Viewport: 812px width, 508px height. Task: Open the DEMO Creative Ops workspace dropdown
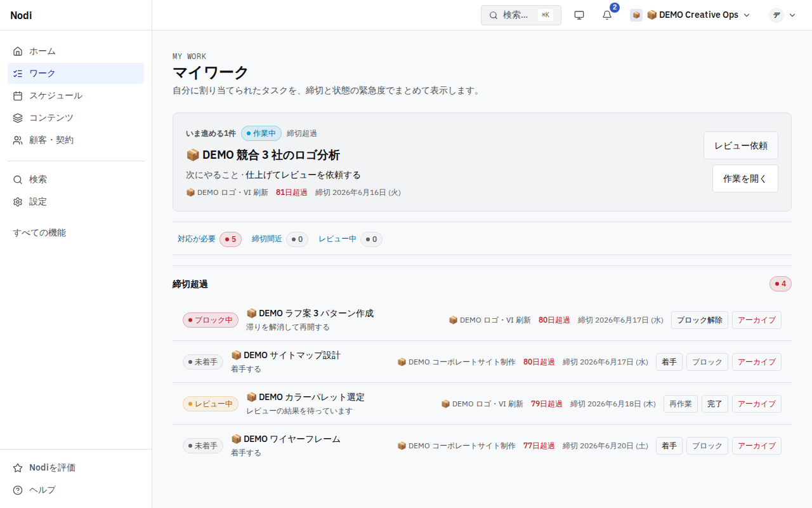[690, 15]
